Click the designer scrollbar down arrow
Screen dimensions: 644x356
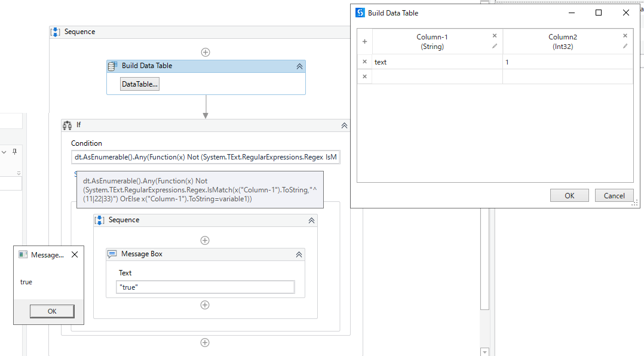484,352
